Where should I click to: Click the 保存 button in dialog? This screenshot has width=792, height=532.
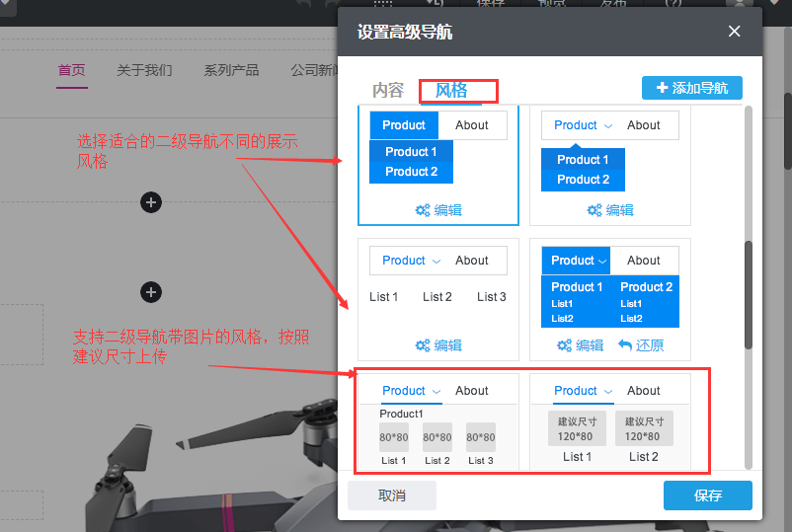pyautogui.click(x=707, y=495)
